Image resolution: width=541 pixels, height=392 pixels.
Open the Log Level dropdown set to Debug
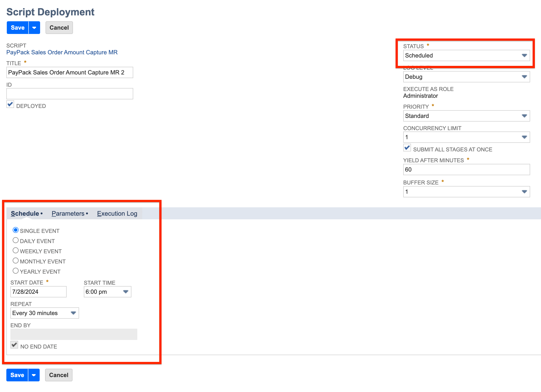524,77
